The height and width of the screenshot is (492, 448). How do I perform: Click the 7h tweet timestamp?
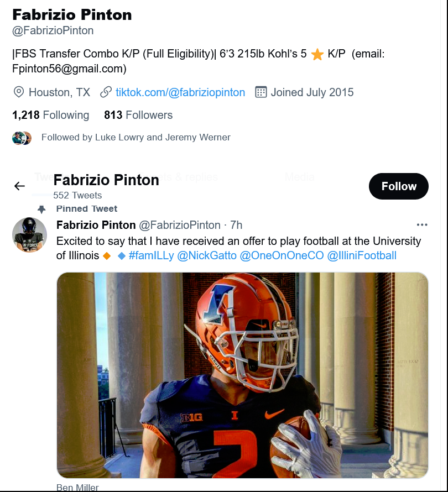point(236,225)
